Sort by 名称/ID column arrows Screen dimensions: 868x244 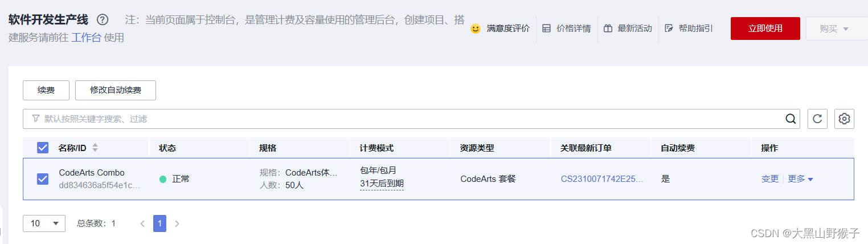pyautogui.click(x=95, y=148)
